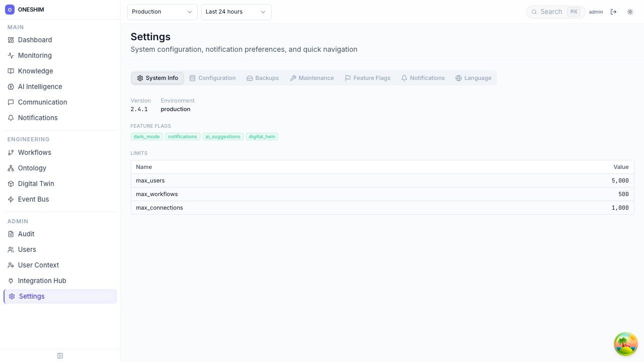This screenshot has height=362, width=644.
Task: Open Monitoring from the sidebar
Action: pos(34,55)
